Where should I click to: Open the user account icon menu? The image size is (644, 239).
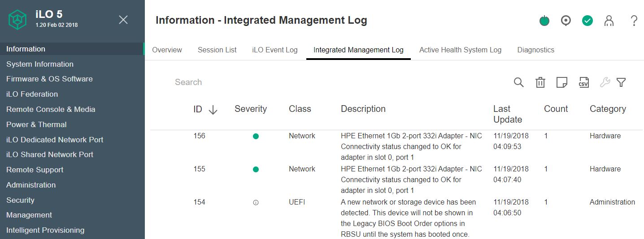pyautogui.click(x=609, y=21)
